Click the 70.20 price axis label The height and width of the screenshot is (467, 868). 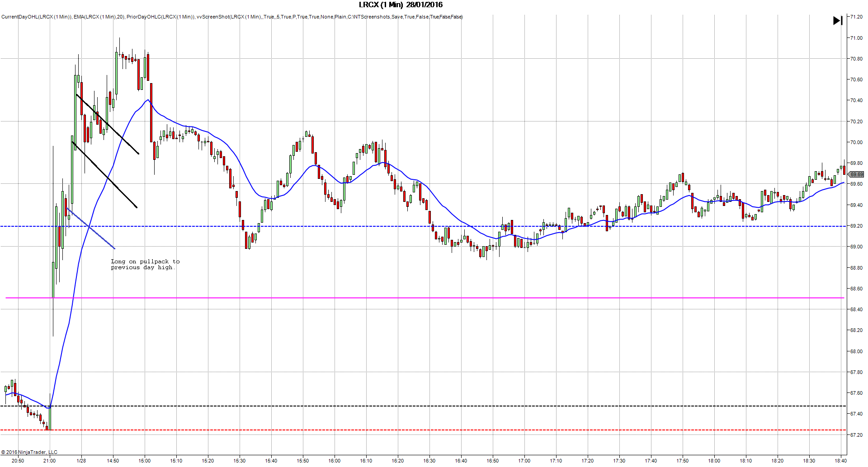pos(856,121)
